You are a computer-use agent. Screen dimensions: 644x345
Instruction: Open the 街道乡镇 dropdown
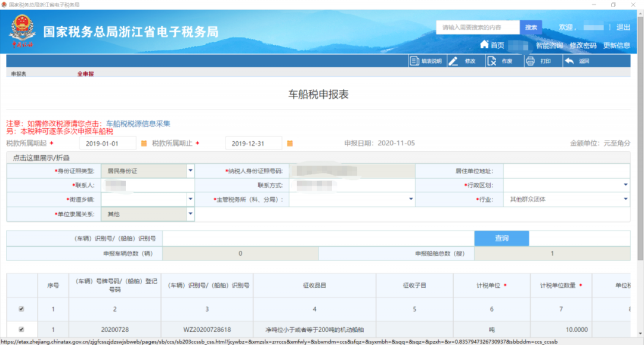click(x=190, y=200)
